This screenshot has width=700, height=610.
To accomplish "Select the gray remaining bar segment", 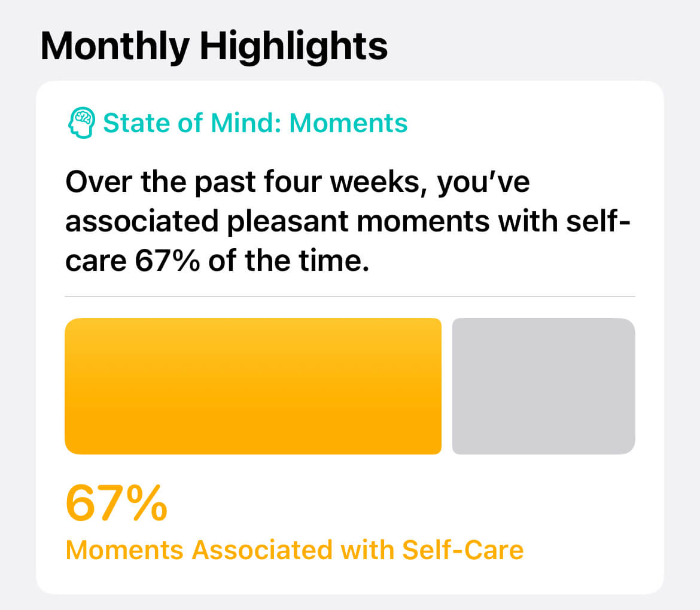I will [x=543, y=386].
